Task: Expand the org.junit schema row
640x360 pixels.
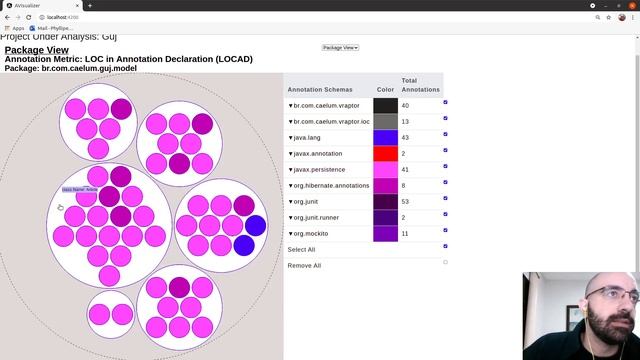Action: [291, 202]
